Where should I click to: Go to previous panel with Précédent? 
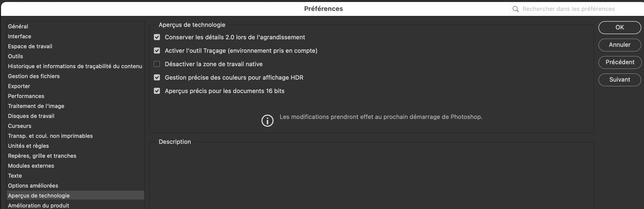tap(620, 62)
